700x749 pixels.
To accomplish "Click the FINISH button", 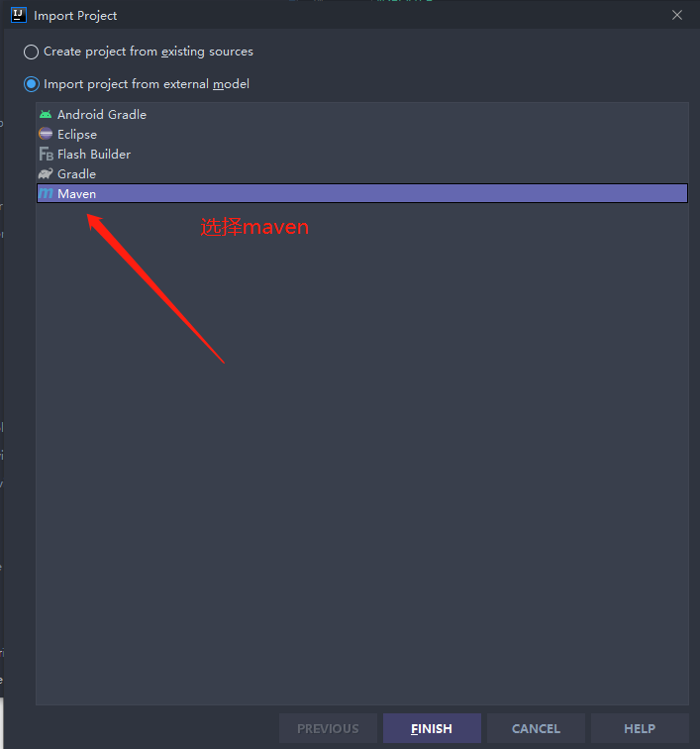I will pyautogui.click(x=432, y=728).
